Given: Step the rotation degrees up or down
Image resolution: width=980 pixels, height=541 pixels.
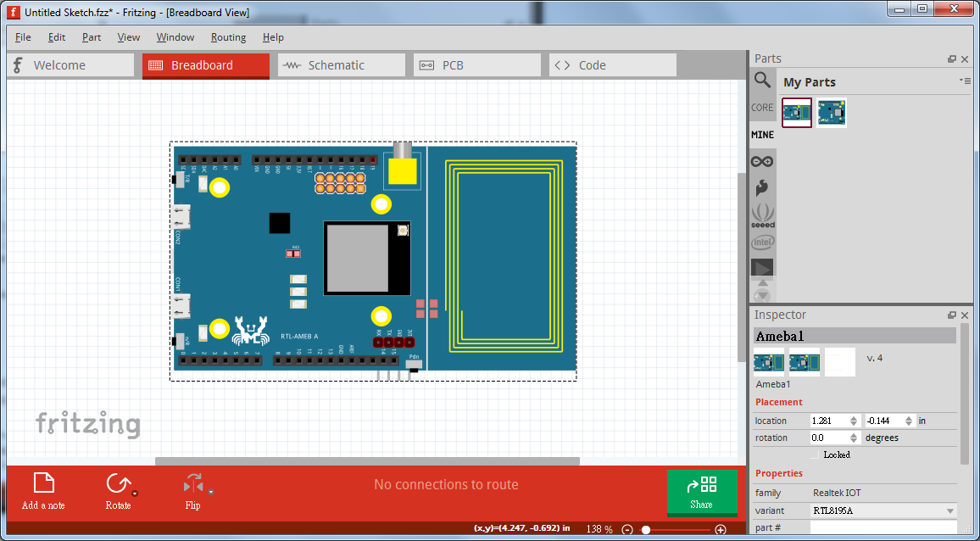Looking at the screenshot, I should point(854,438).
